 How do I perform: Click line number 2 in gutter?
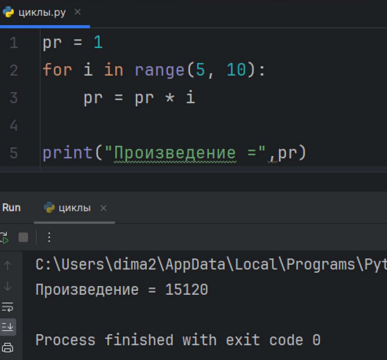point(14,70)
